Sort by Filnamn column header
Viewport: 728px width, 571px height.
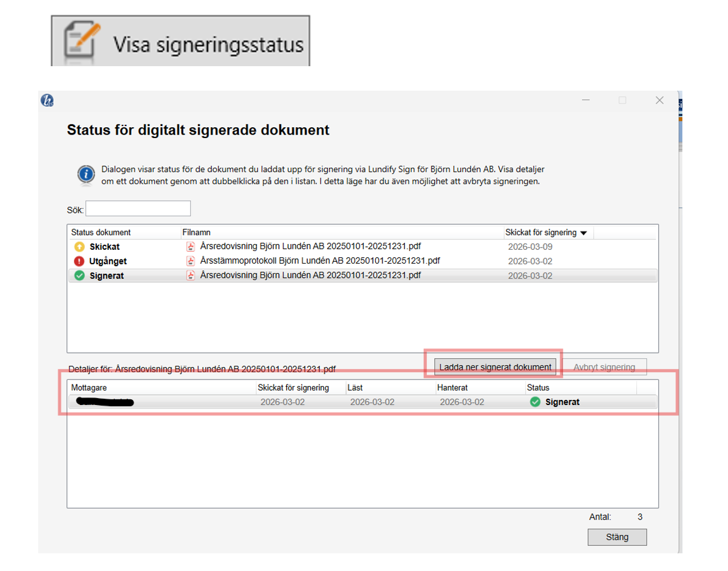197,233
